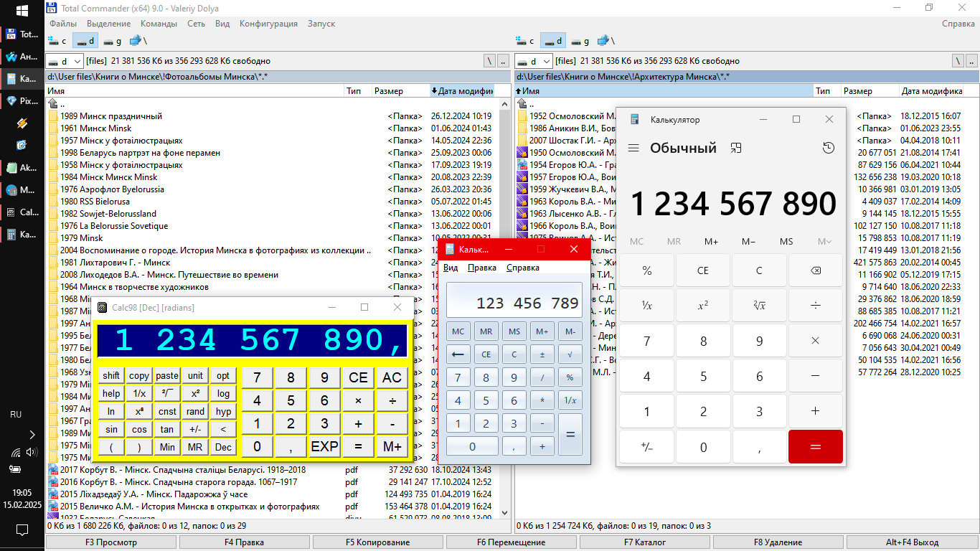Click the percent key in Калькулятор Обычный

(647, 270)
